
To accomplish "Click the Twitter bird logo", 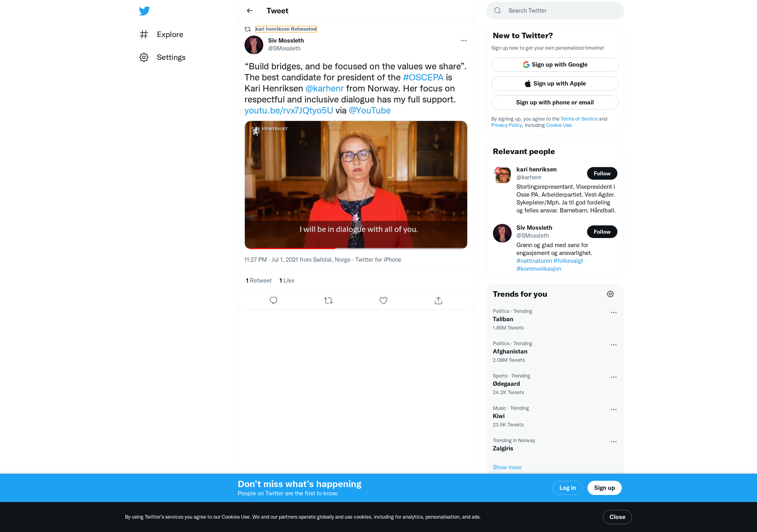I will click(144, 11).
